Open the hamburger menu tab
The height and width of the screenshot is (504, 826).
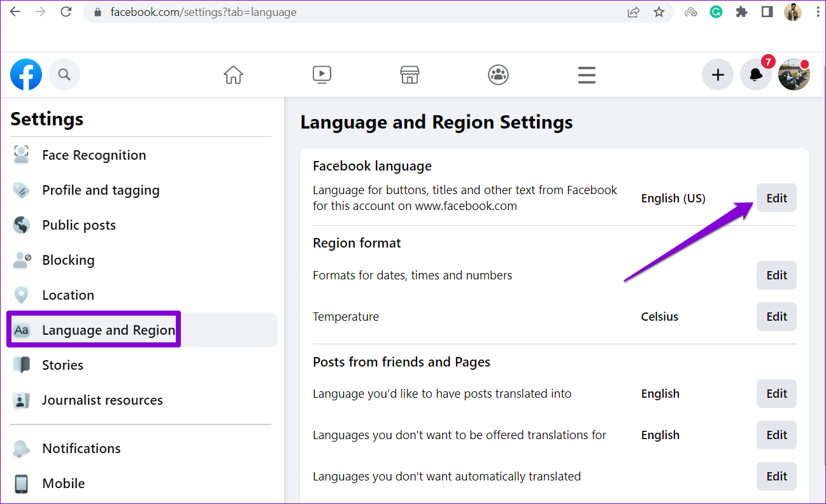click(x=587, y=74)
